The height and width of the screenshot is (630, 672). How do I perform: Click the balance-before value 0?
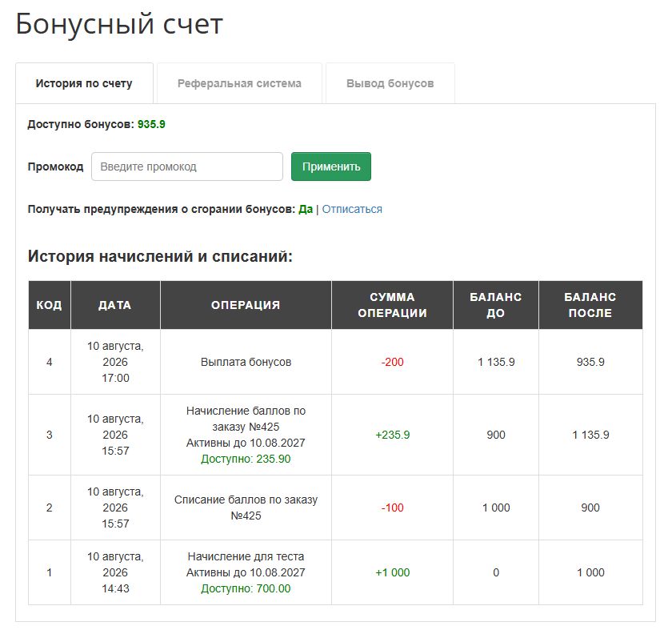[496, 572]
